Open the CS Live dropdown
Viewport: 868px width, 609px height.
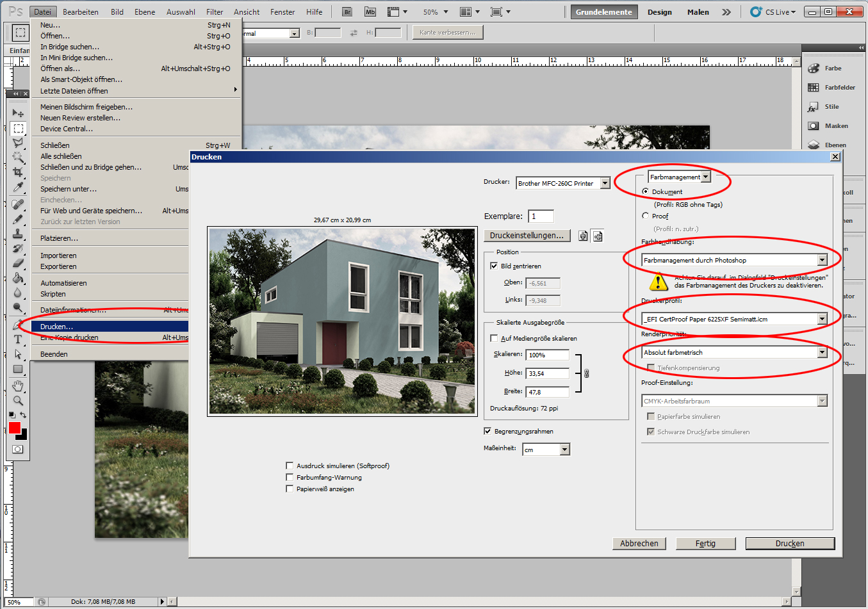point(773,12)
